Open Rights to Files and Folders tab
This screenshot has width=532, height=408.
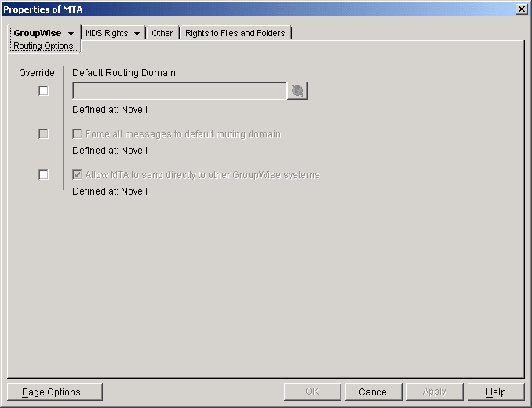[235, 33]
